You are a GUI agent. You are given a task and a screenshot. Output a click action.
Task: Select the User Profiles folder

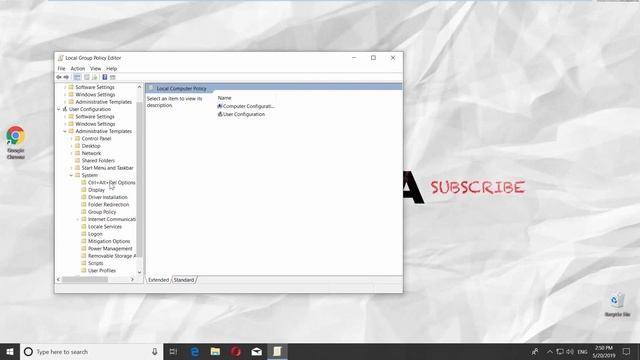(x=99, y=271)
